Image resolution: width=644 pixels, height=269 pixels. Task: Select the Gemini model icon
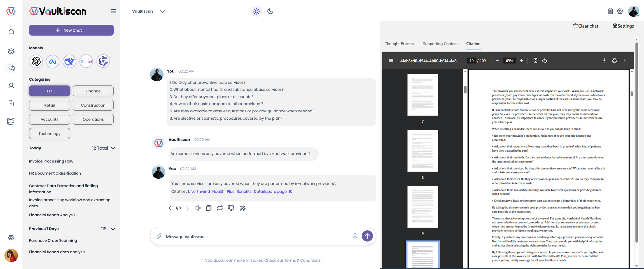coord(86,61)
